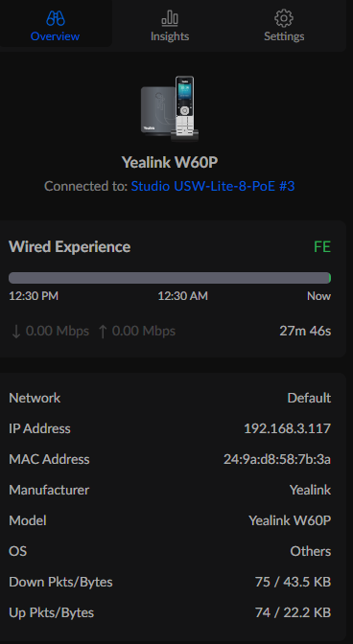353x644 pixels.
Task: Click the Wired Experience timeline bar
Action: [170, 278]
